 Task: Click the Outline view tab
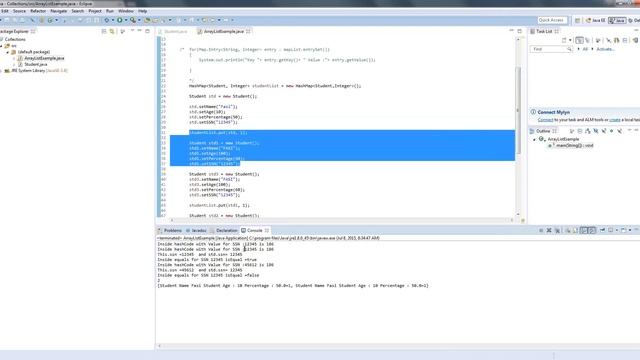543,131
